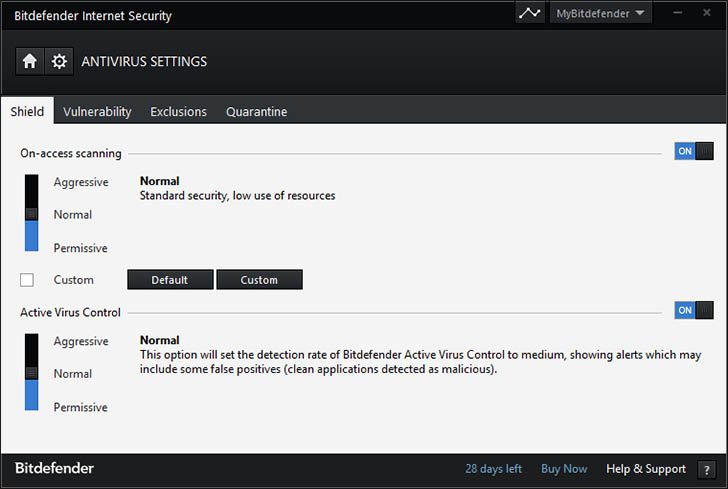
Task: Check the Custom checkbox
Action: pos(27,280)
